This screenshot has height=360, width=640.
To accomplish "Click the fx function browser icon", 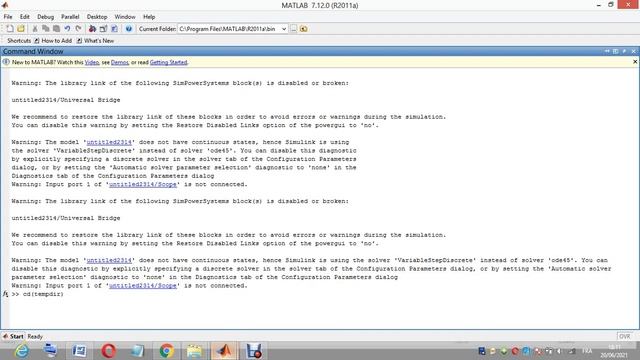I will click(x=5, y=294).
